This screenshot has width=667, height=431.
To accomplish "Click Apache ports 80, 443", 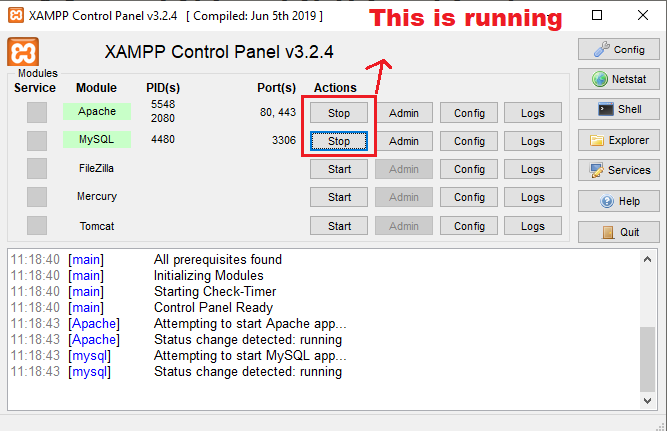I will pyautogui.click(x=278, y=112).
